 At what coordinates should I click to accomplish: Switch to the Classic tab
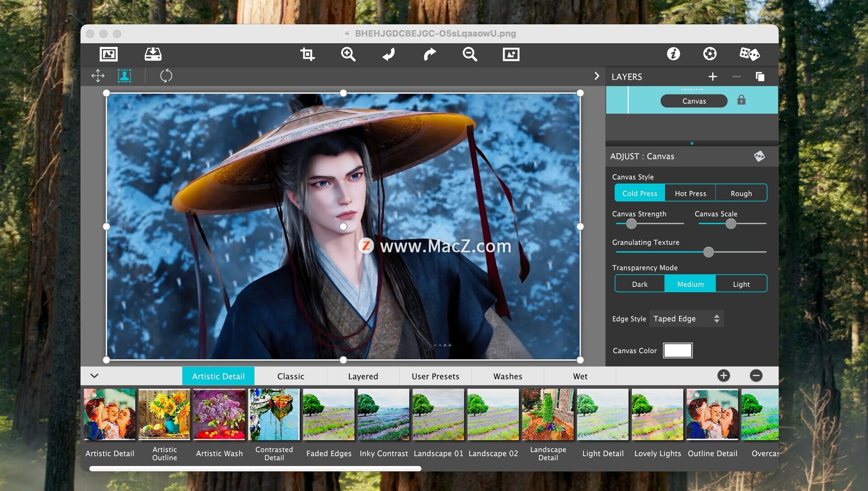tap(291, 376)
